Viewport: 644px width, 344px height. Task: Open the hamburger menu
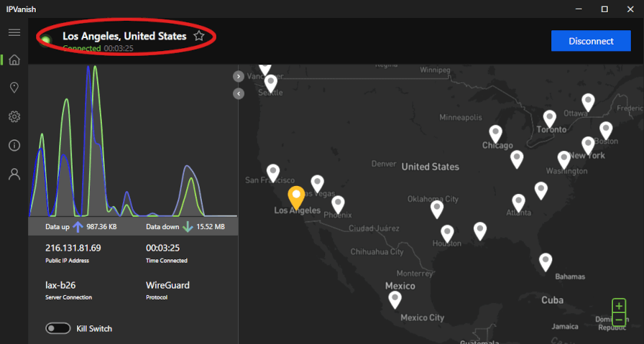click(14, 32)
